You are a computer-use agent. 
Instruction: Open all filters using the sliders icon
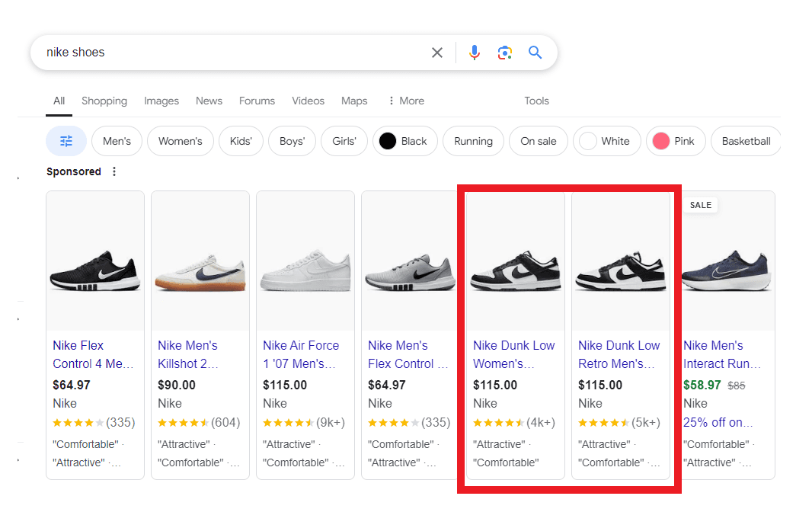point(66,140)
